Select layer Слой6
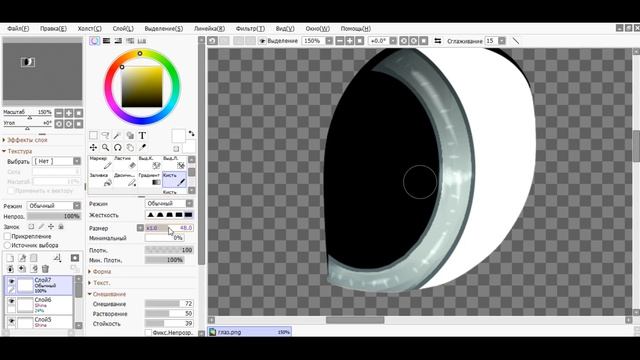 39,305
